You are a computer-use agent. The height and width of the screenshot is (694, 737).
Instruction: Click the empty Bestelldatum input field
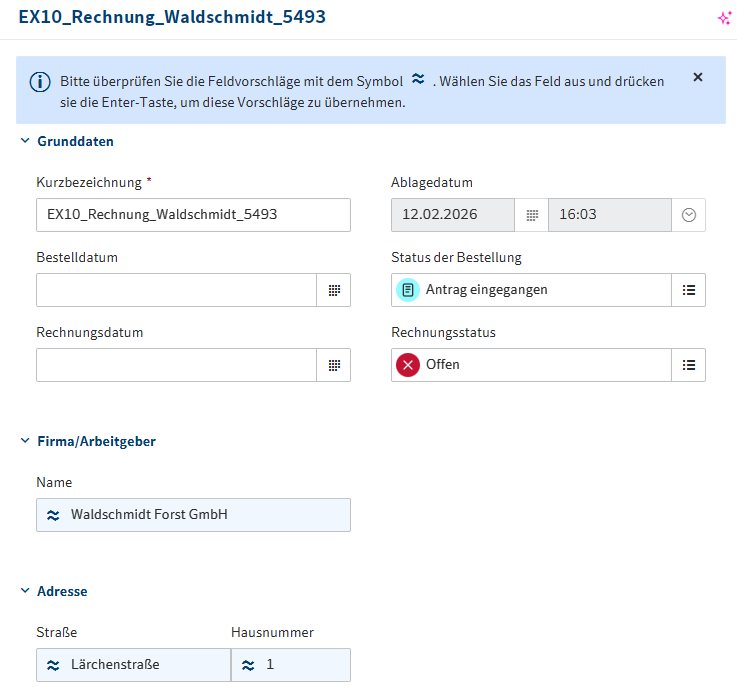(176, 290)
